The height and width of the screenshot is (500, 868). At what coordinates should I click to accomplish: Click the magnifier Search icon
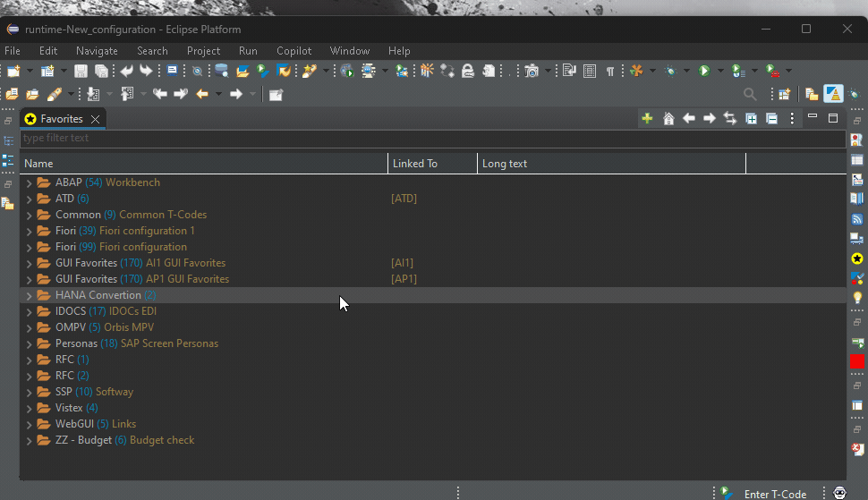(750, 94)
